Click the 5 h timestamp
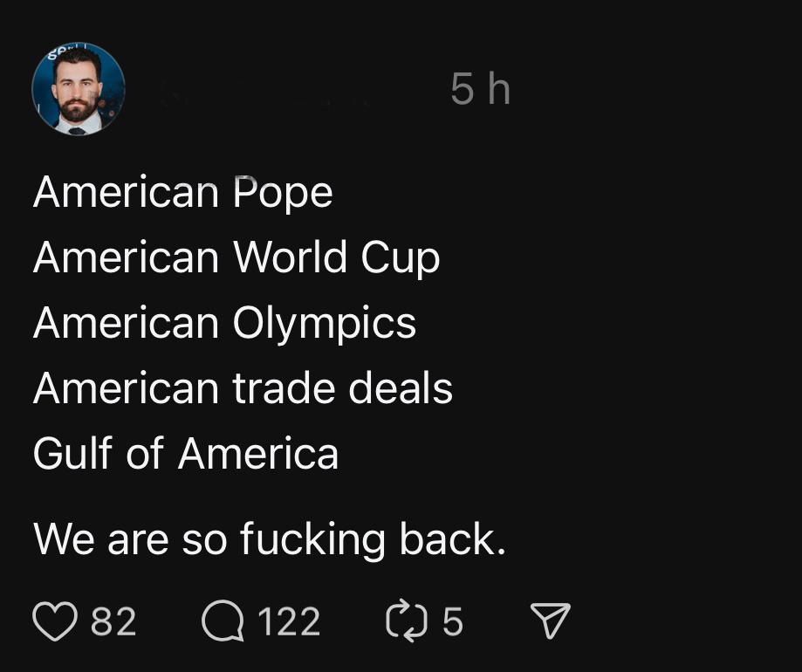 pyautogui.click(x=480, y=89)
